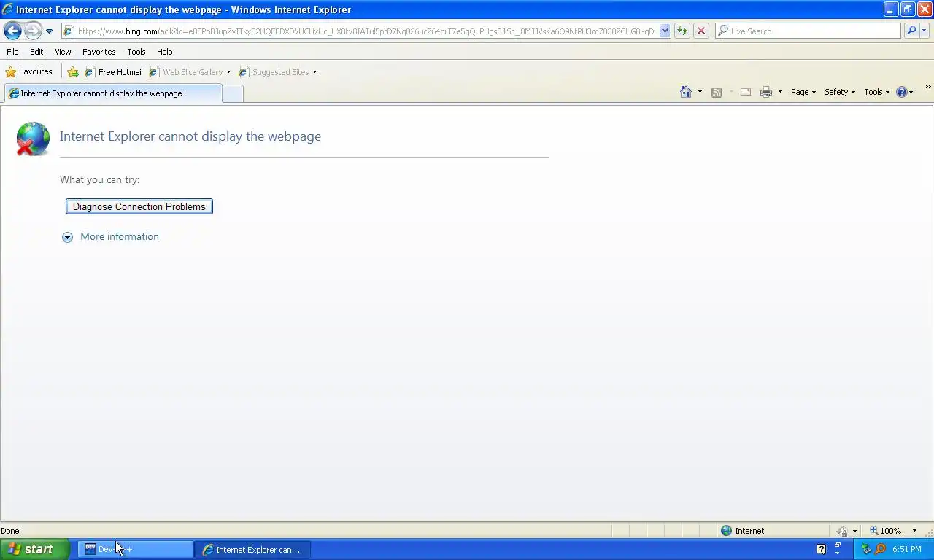Open the Tools command bar menu
The width and height of the screenshot is (934, 560).
click(877, 92)
